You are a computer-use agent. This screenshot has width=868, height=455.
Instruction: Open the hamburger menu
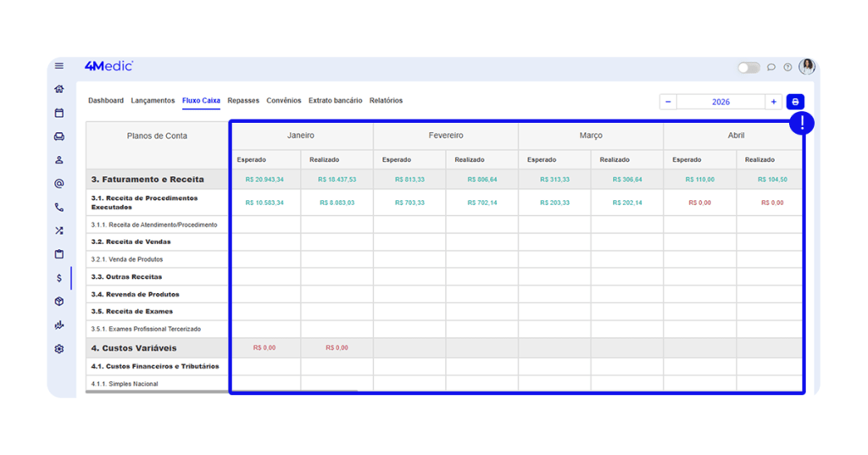pos(59,66)
